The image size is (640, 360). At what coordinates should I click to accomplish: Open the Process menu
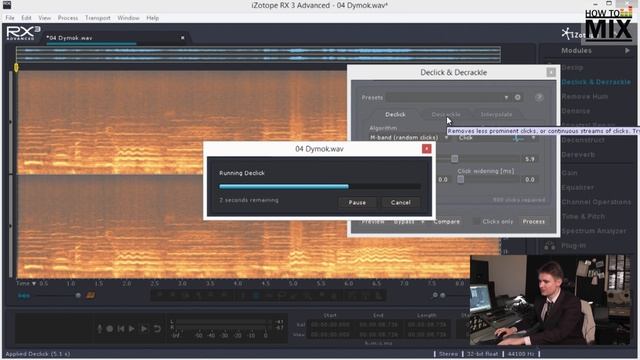tap(68, 18)
